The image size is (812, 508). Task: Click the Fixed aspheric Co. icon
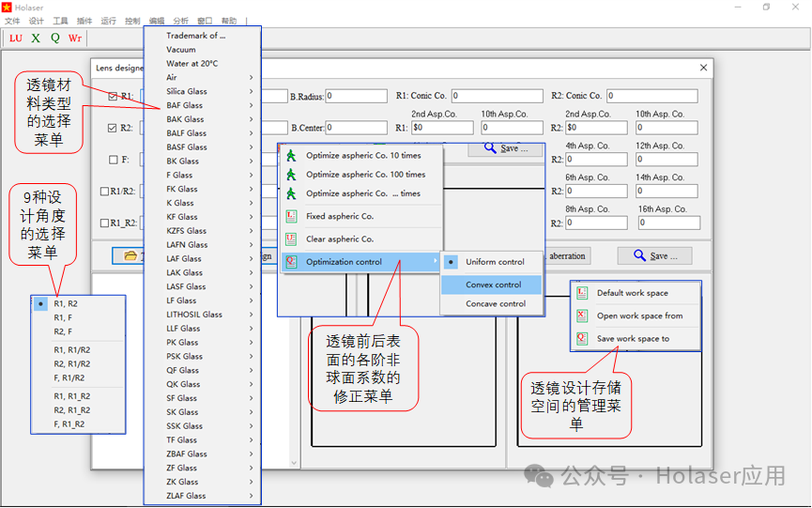291,216
